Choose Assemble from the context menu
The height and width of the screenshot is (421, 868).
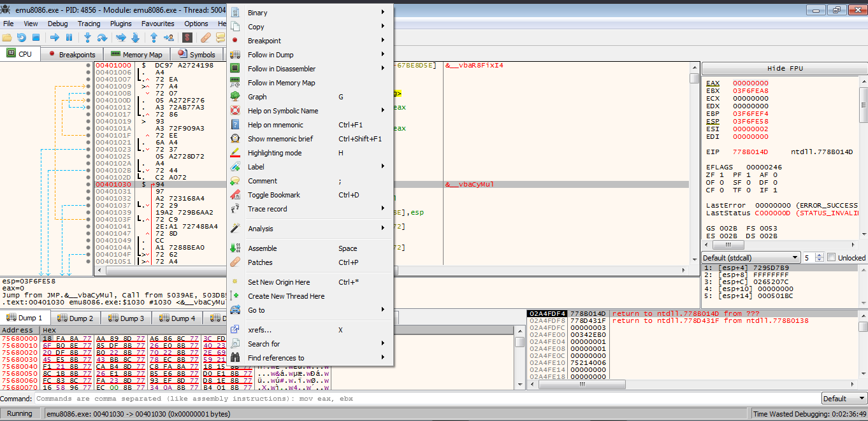click(263, 248)
